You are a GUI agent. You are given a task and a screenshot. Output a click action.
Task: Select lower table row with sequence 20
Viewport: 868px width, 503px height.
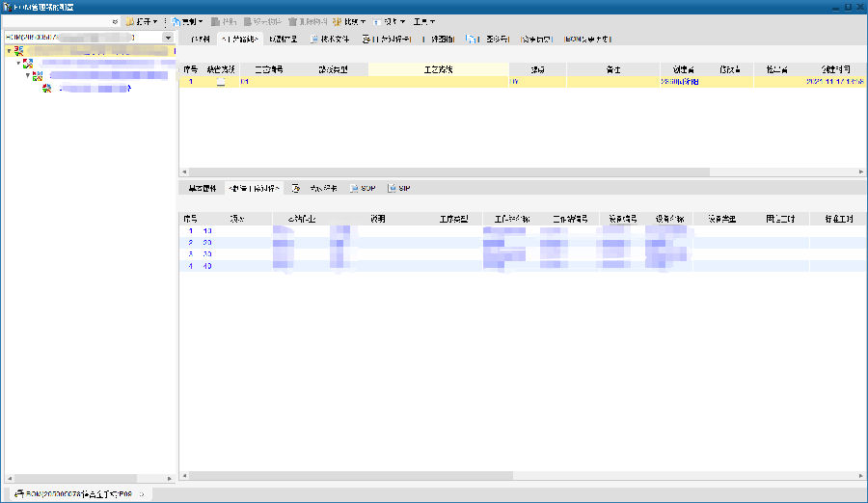click(x=523, y=243)
